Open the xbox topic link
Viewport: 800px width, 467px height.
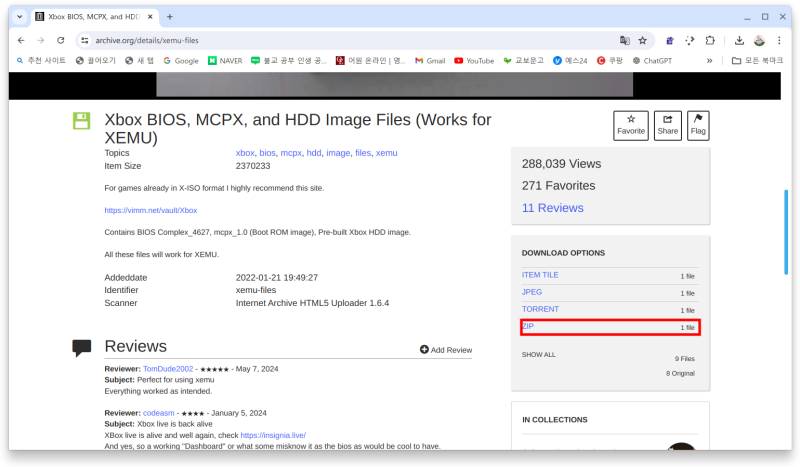click(245, 153)
